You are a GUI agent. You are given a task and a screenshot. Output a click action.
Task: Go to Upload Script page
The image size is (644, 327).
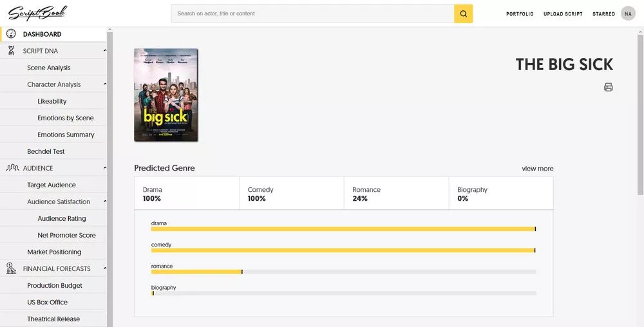[563, 14]
